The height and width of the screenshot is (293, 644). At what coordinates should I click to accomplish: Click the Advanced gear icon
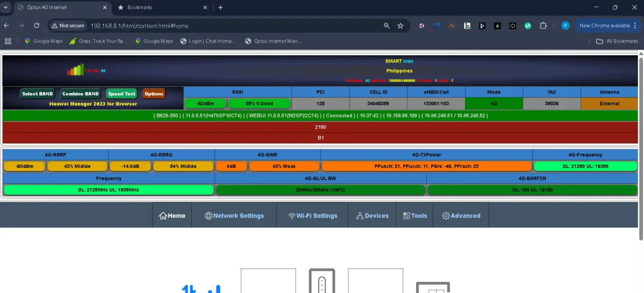coord(446,216)
